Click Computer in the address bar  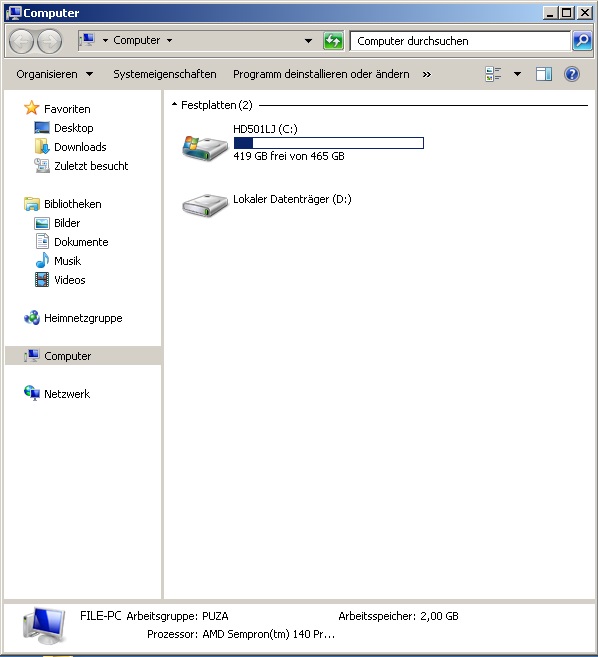(x=137, y=40)
